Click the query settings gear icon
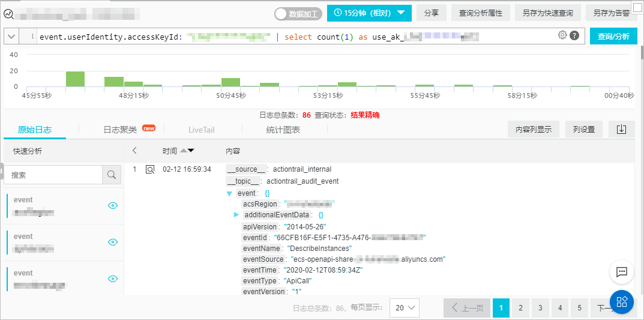This screenshot has height=320, width=644. (562, 35)
